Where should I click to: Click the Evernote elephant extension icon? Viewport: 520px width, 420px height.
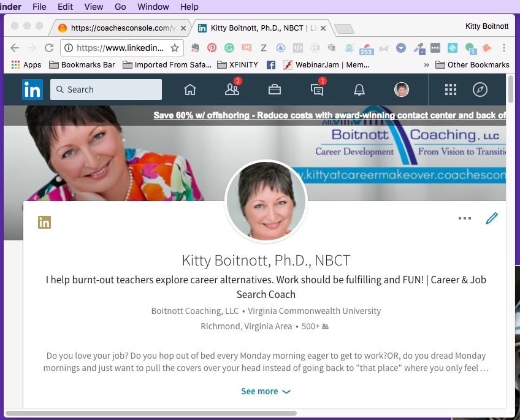click(x=196, y=48)
